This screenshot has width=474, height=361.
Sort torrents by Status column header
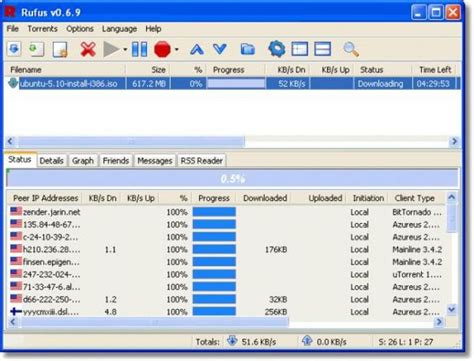pos(383,70)
